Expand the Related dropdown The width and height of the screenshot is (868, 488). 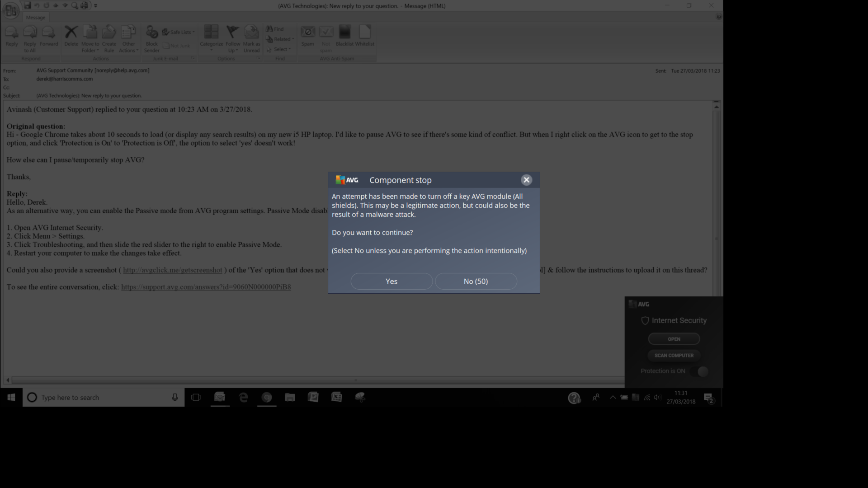coord(280,39)
